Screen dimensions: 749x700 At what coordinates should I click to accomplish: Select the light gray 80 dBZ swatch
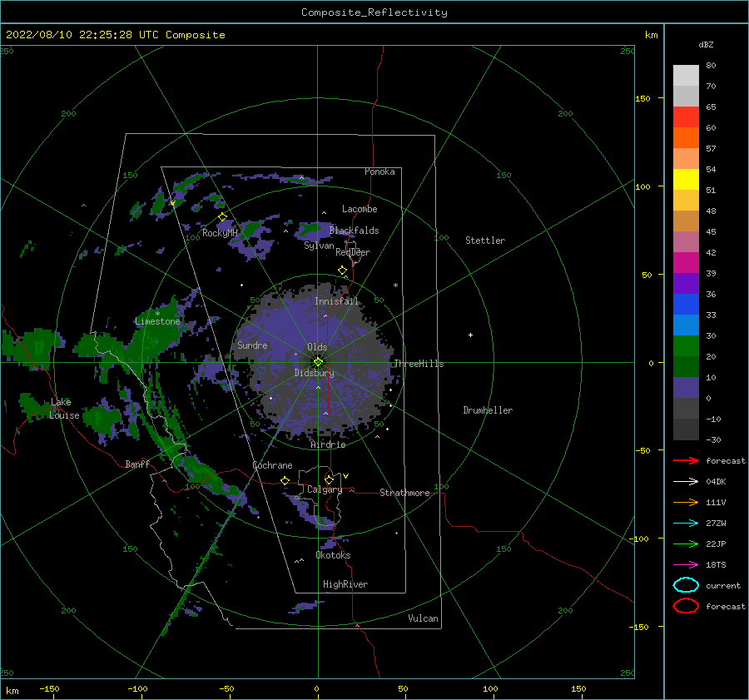tap(686, 76)
